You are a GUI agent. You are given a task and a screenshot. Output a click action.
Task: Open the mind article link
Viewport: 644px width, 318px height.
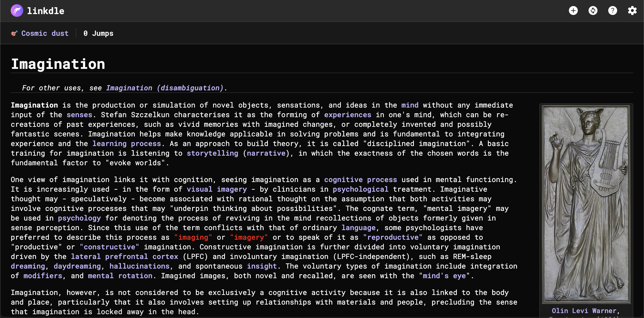410,105
